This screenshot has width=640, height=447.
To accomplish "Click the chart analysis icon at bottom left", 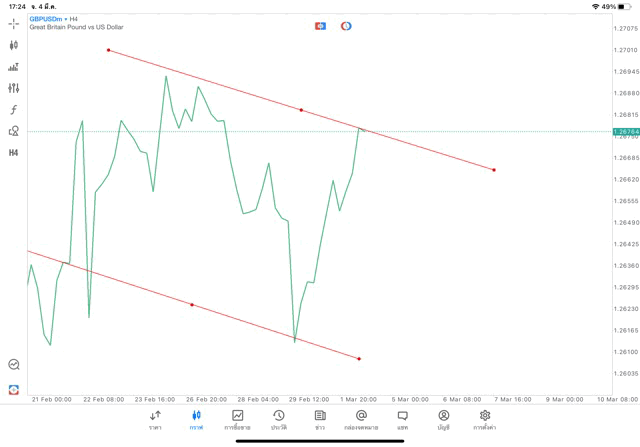I will click(x=14, y=365).
